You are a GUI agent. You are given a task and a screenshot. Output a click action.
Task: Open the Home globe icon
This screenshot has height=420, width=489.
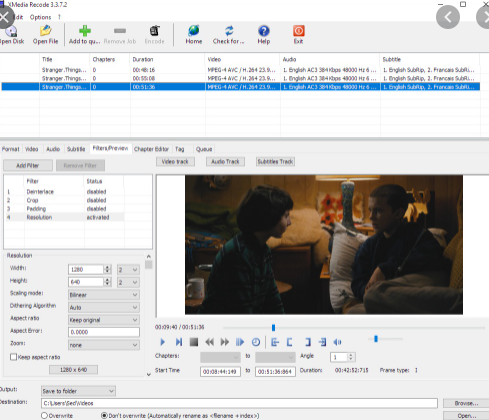tap(194, 31)
